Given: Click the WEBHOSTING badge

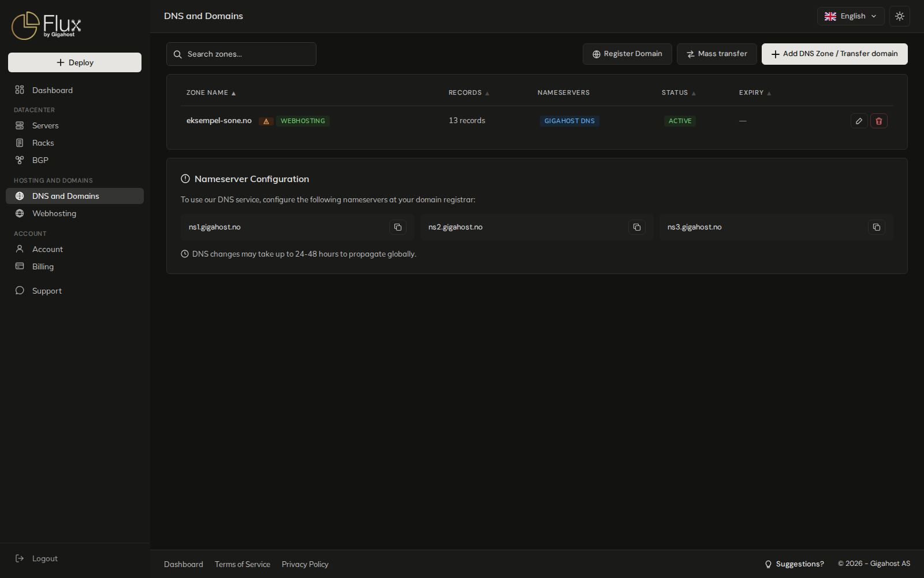Looking at the screenshot, I should 303,121.
